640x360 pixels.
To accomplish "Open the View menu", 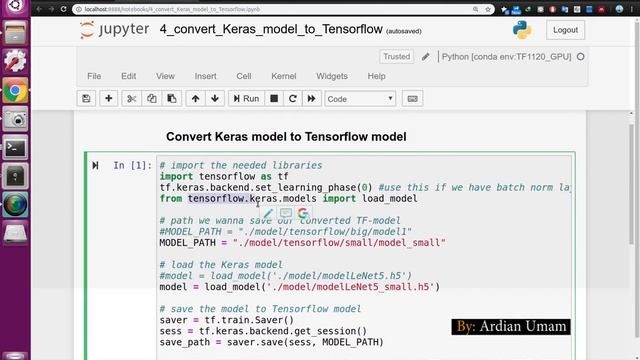I will (165, 76).
